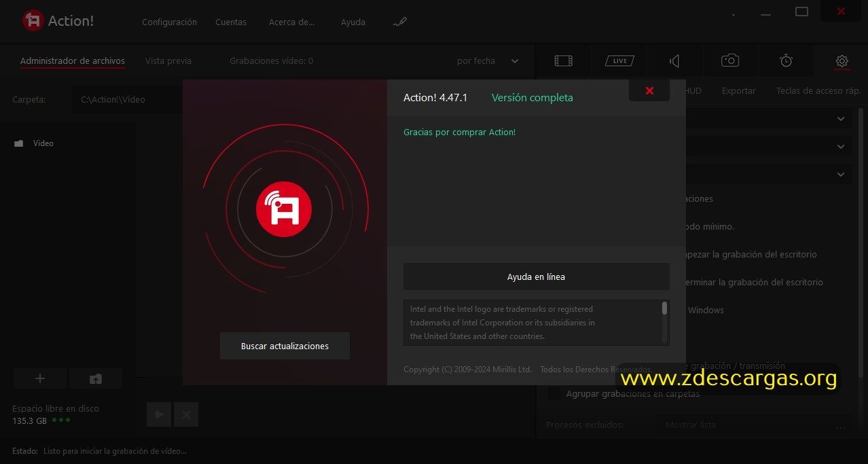
Task: Collapse the third settings section chevron
Action: [841, 175]
